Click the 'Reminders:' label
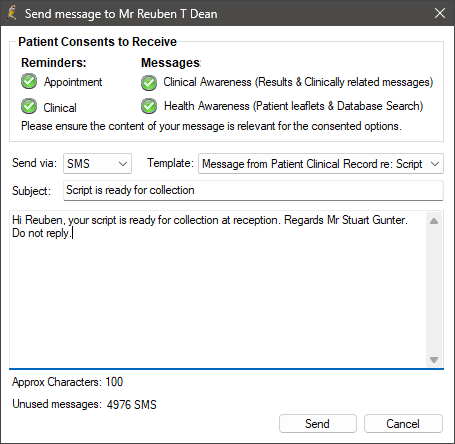Viewport: 455px width, 444px height. point(54,63)
